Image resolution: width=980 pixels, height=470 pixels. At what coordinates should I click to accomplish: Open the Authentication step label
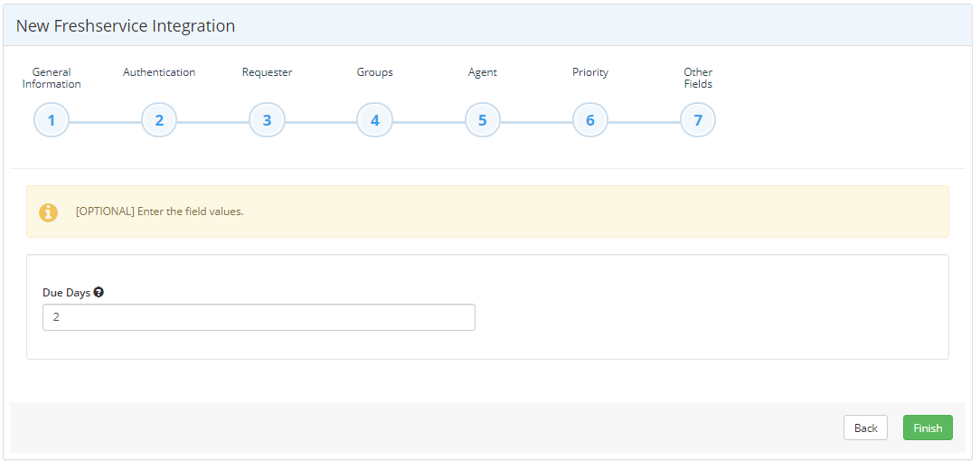point(159,72)
